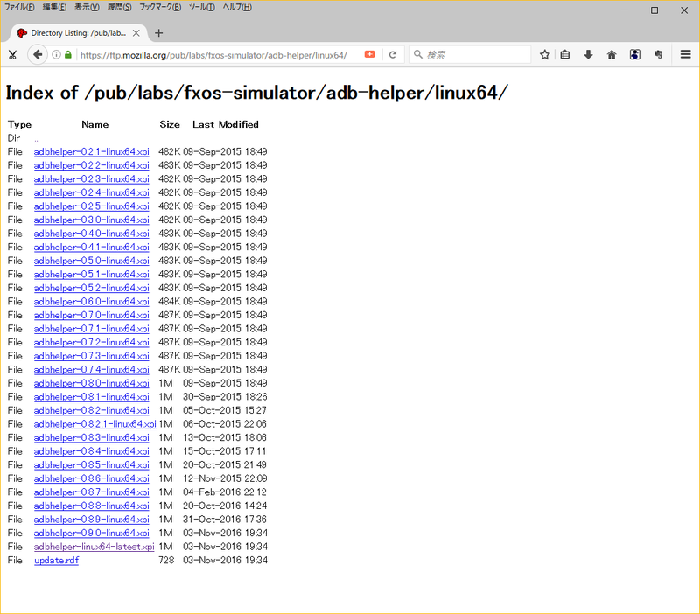Open a new tab with plus button

coord(158,33)
